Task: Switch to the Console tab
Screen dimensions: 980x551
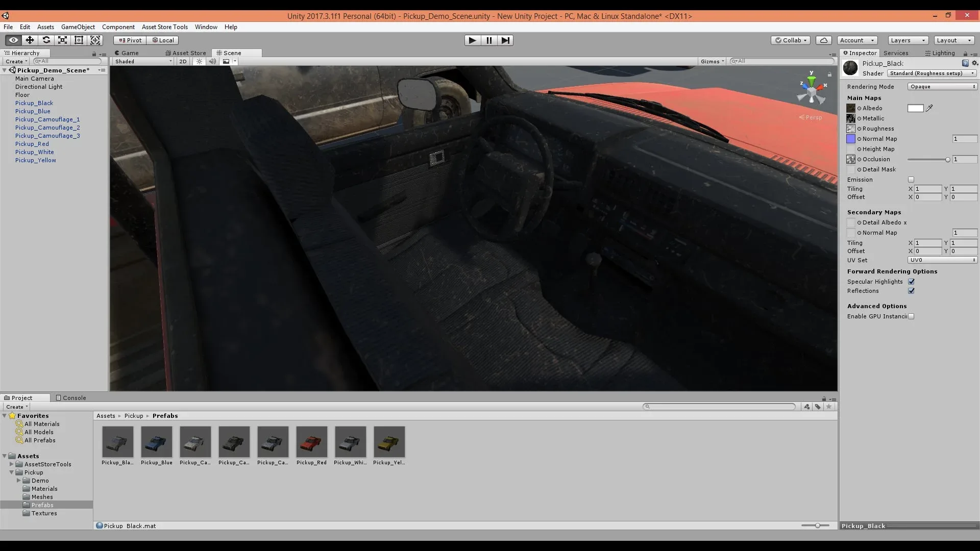Action: (x=71, y=398)
